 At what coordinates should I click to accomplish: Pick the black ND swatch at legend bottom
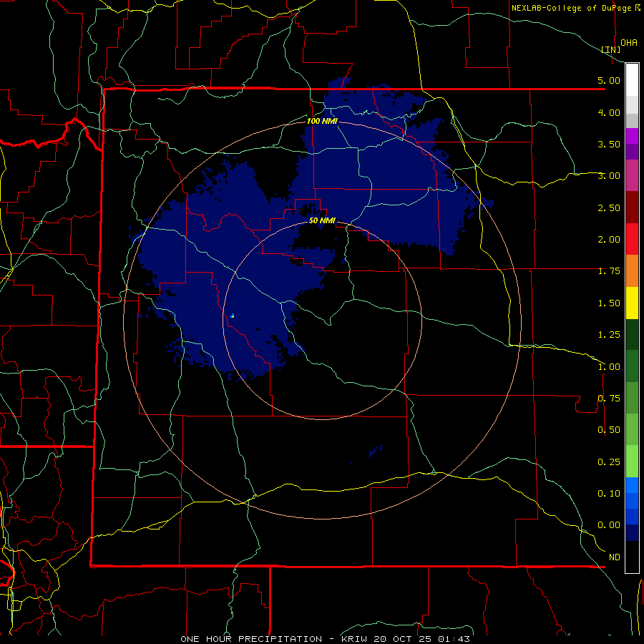tap(632, 557)
